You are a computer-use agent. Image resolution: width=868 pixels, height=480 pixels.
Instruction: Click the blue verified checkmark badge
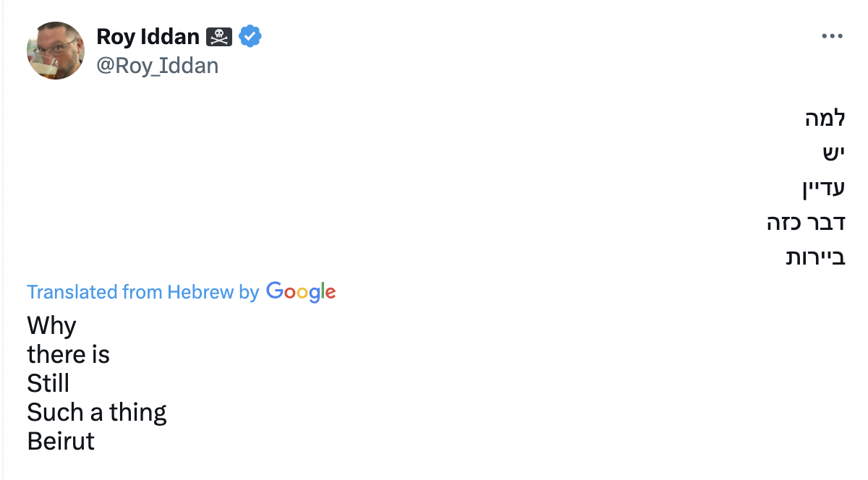(x=250, y=35)
